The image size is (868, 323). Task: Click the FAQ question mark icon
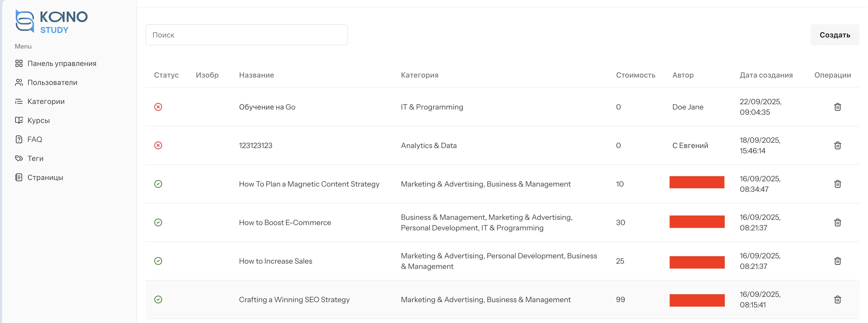(x=19, y=139)
